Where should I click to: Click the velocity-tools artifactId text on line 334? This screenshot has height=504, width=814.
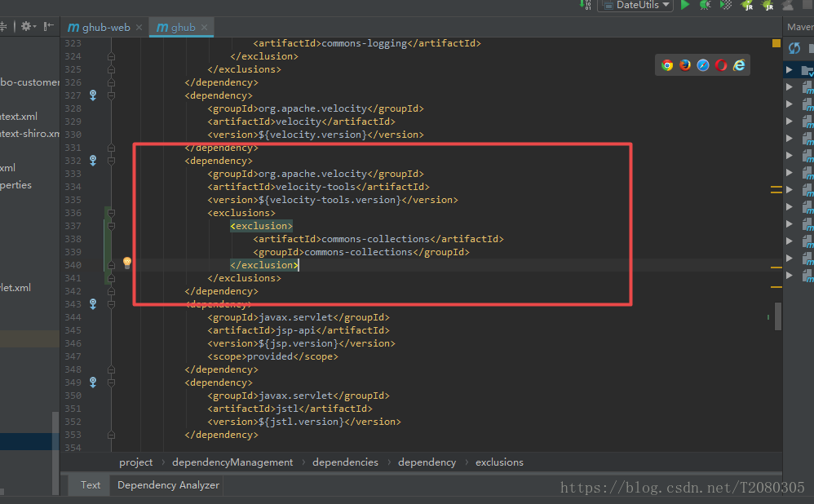pos(316,186)
